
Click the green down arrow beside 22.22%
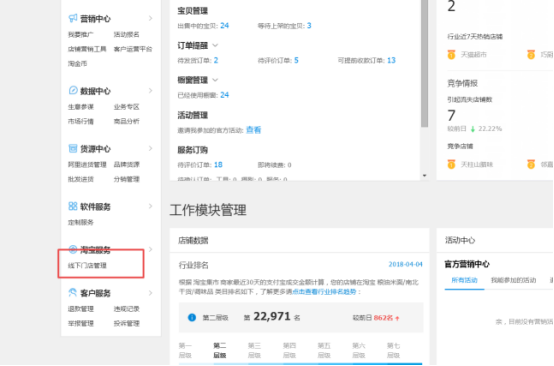(472, 129)
